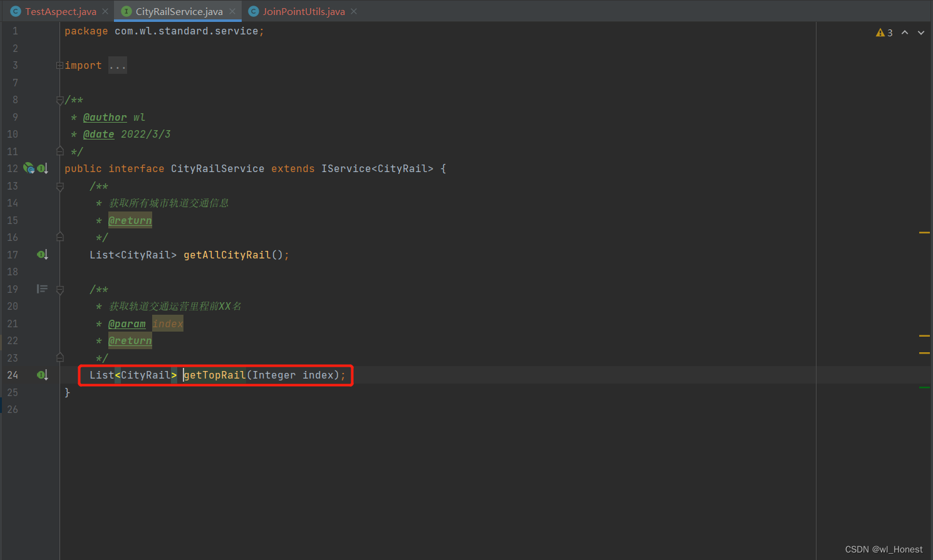Click the getAllCityRail method name

pyautogui.click(x=227, y=255)
